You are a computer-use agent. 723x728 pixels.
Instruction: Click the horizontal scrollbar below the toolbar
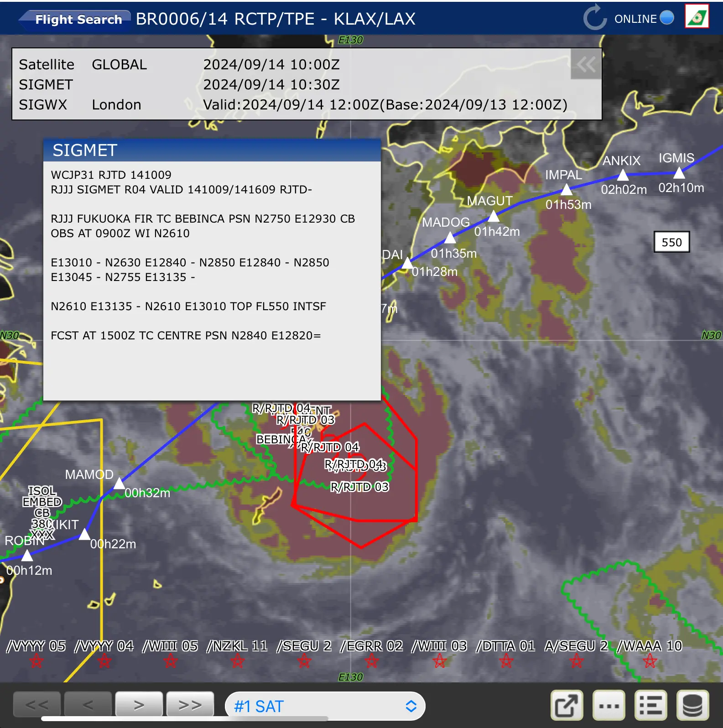[x=185, y=719]
